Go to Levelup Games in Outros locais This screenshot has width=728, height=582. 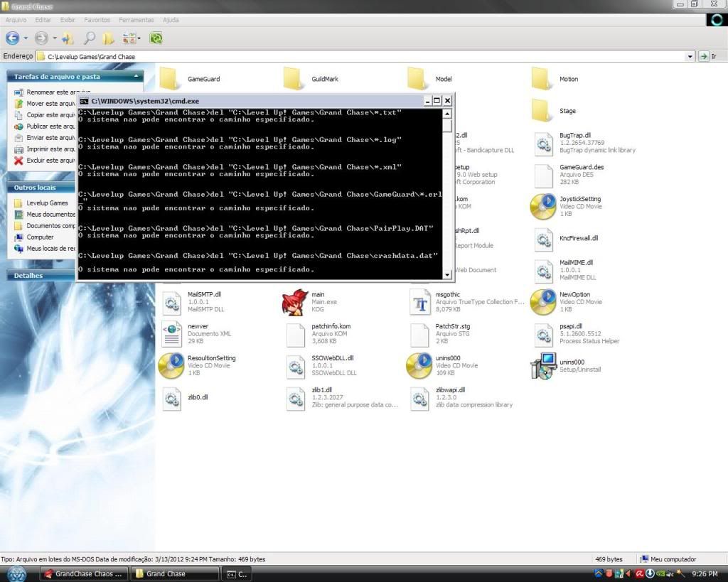(47, 203)
